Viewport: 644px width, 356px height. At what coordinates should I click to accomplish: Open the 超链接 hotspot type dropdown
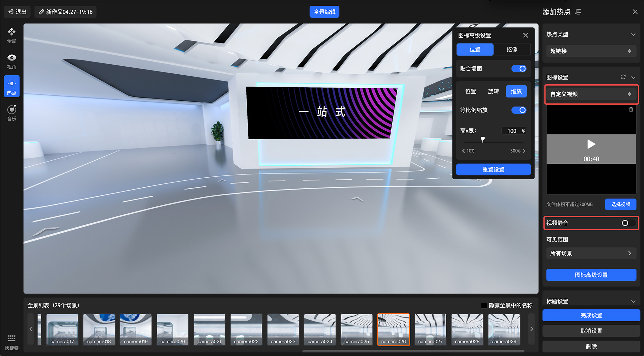pos(591,51)
